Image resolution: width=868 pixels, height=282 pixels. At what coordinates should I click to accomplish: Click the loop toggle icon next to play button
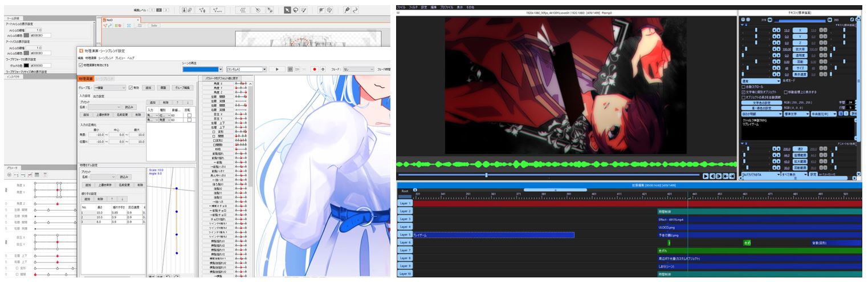(290, 69)
